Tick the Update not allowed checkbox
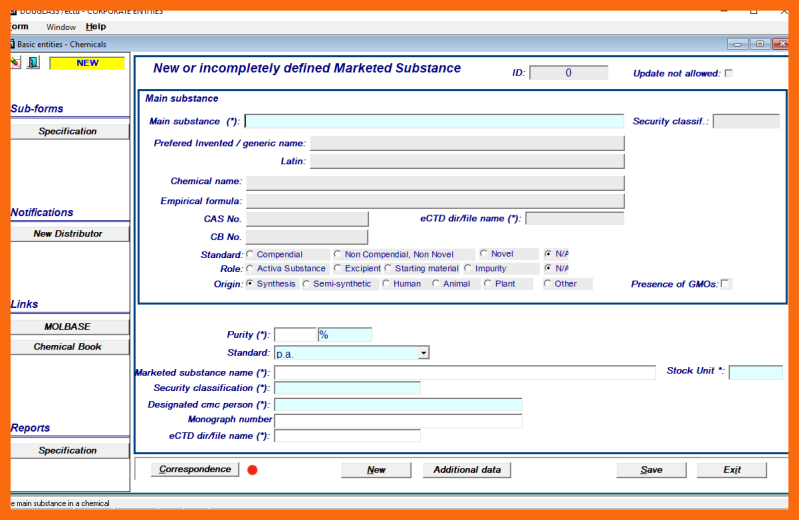The height and width of the screenshot is (520, 799). click(x=729, y=73)
